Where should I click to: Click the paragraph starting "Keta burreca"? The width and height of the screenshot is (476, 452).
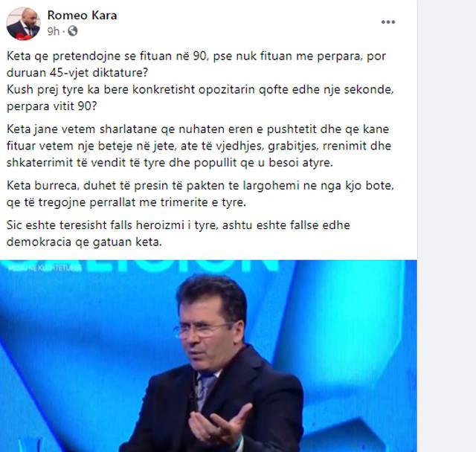click(200, 194)
